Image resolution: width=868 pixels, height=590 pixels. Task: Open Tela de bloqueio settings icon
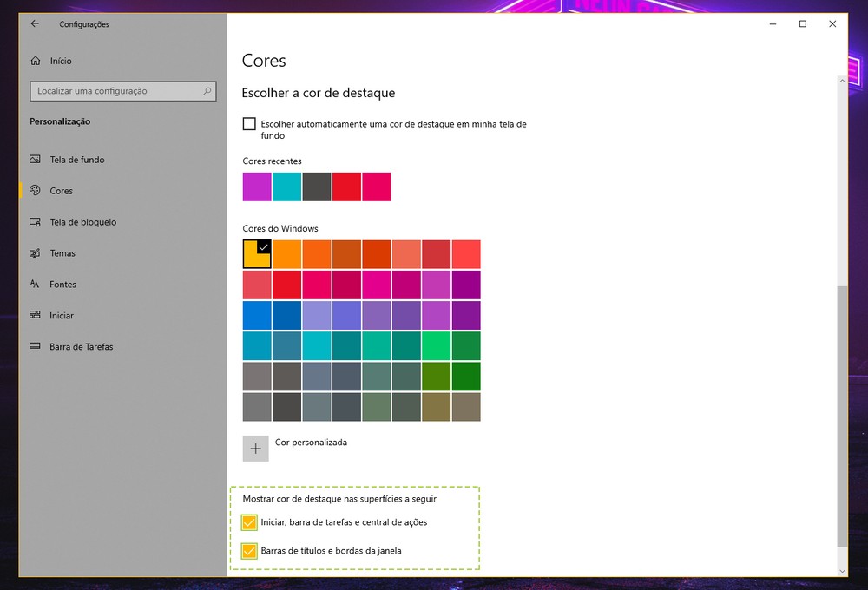tap(36, 222)
